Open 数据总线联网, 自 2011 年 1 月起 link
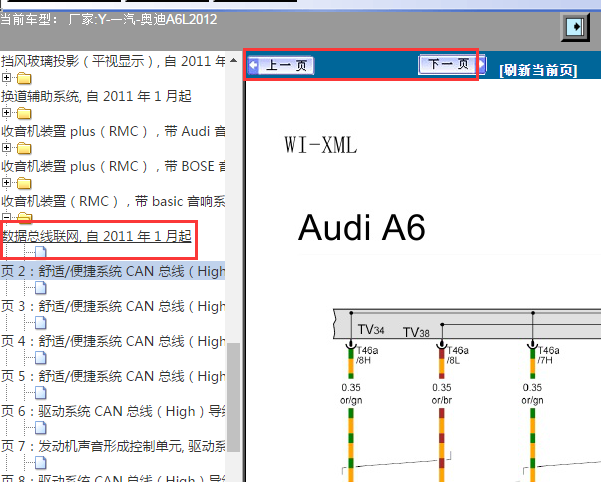The height and width of the screenshot is (482, 601). 97,236
